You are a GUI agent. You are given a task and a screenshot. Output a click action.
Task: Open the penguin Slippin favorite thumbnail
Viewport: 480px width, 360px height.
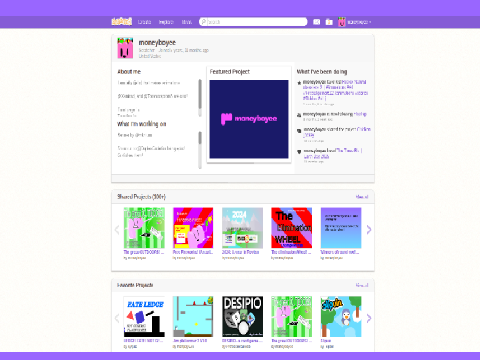[341, 317]
